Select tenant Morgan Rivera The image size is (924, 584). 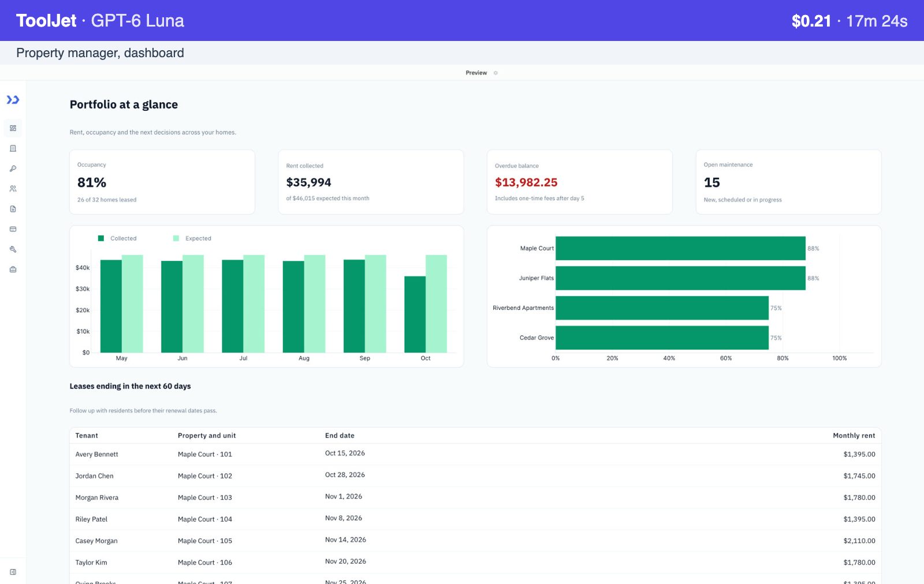pyautogui.click(x=97, y=497)
